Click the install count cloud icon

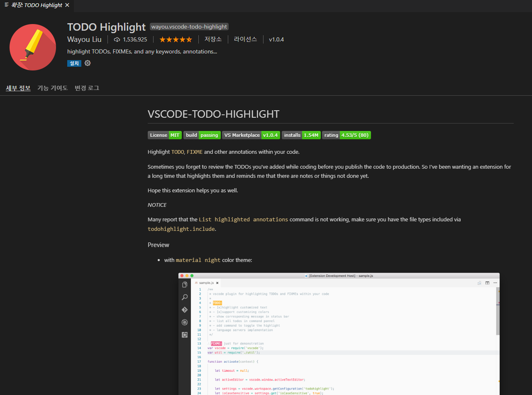click(x=117, y=39)
